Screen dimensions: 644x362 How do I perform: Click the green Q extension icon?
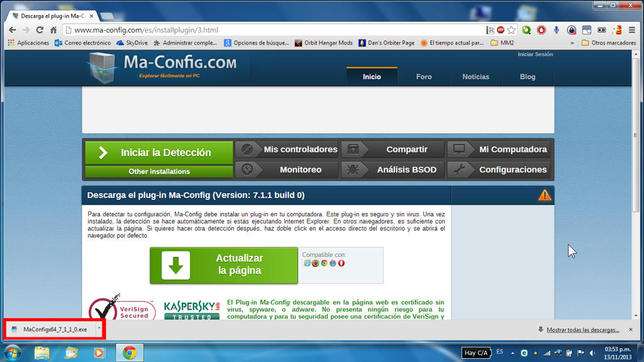tap(526, 30)
